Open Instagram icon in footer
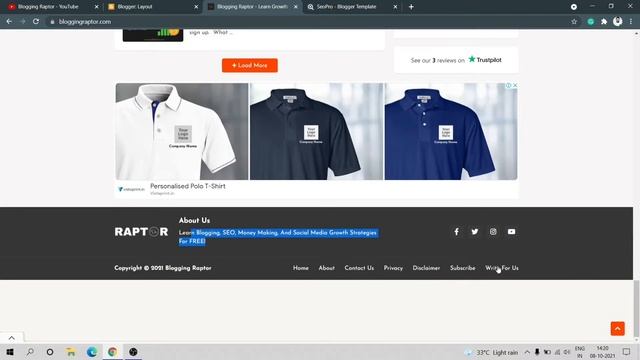Viewport: 640px width, 360px height. (x=493, y=232)
